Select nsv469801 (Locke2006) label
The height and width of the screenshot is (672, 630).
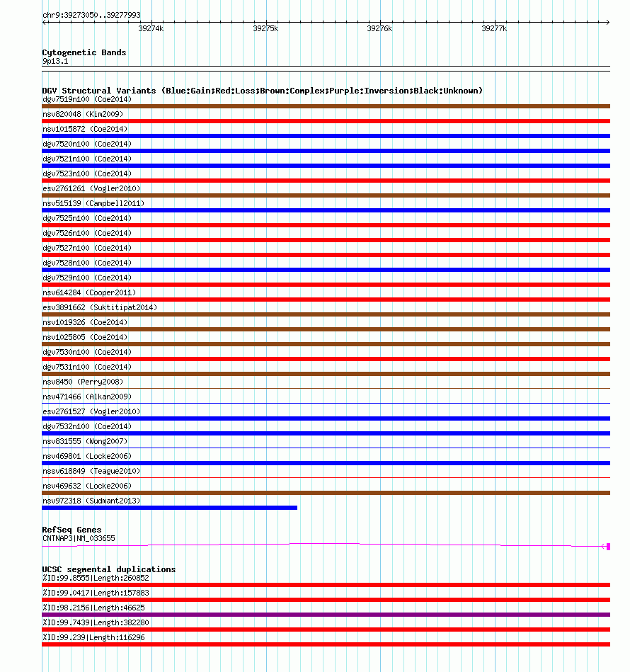coord(87,456)
